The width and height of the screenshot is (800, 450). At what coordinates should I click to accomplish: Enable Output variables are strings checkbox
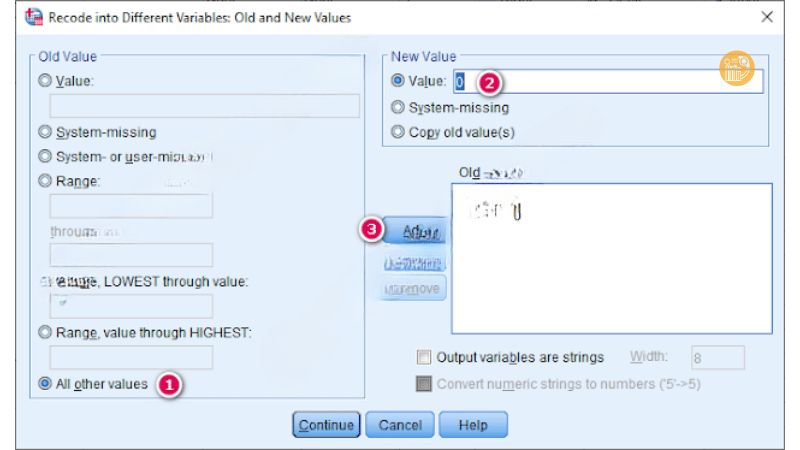point(424,357)
